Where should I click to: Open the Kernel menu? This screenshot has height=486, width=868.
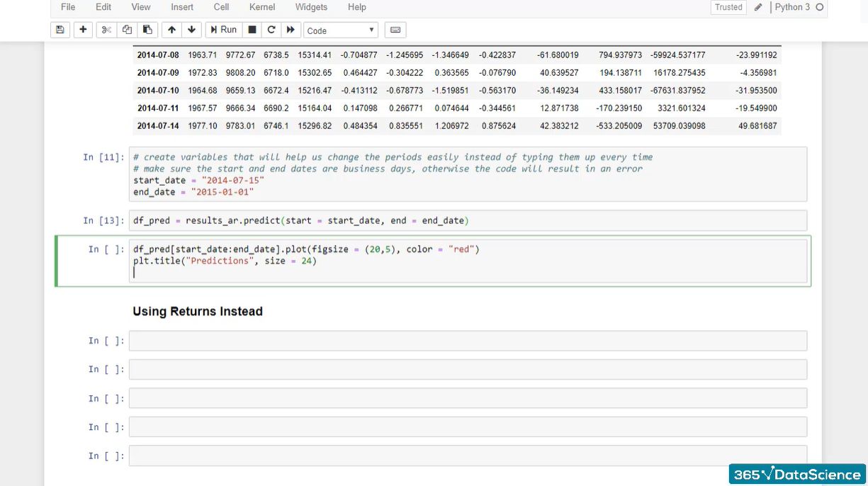(x=261, y=7)
